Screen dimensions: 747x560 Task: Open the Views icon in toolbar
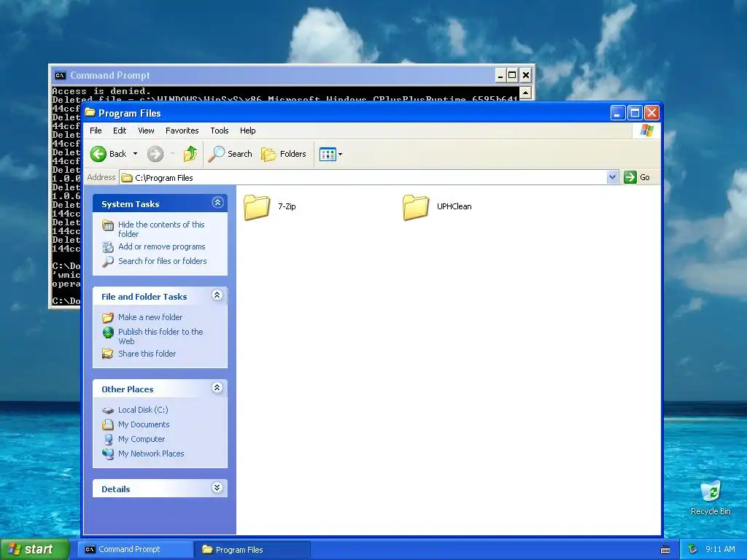tap(328, 155)
